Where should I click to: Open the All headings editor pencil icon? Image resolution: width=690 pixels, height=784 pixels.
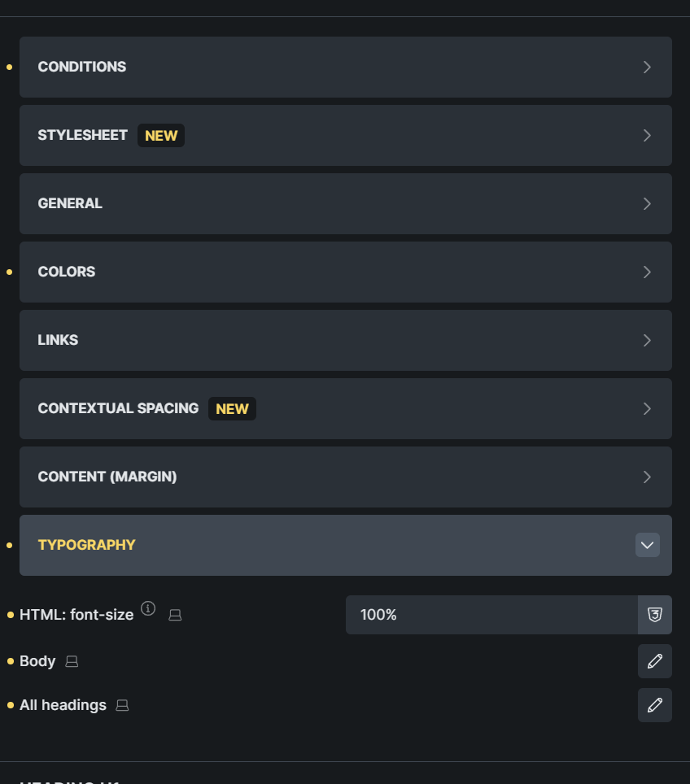pos(654,705)
